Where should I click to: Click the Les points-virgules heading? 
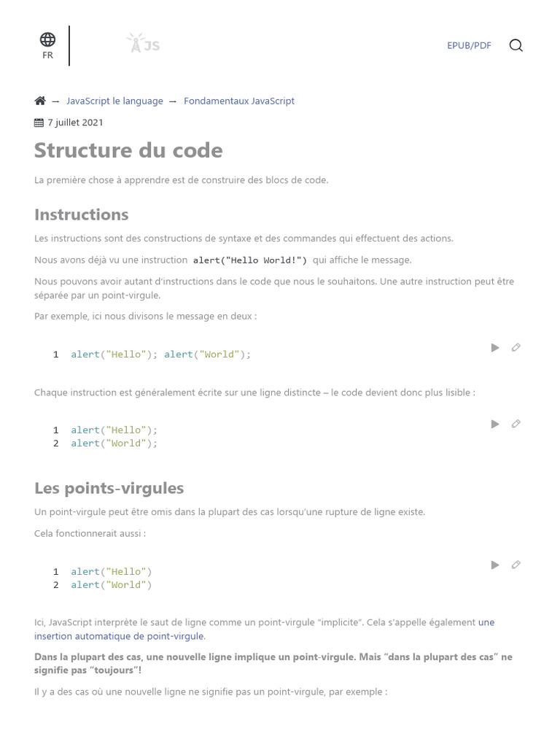(109, 488)
